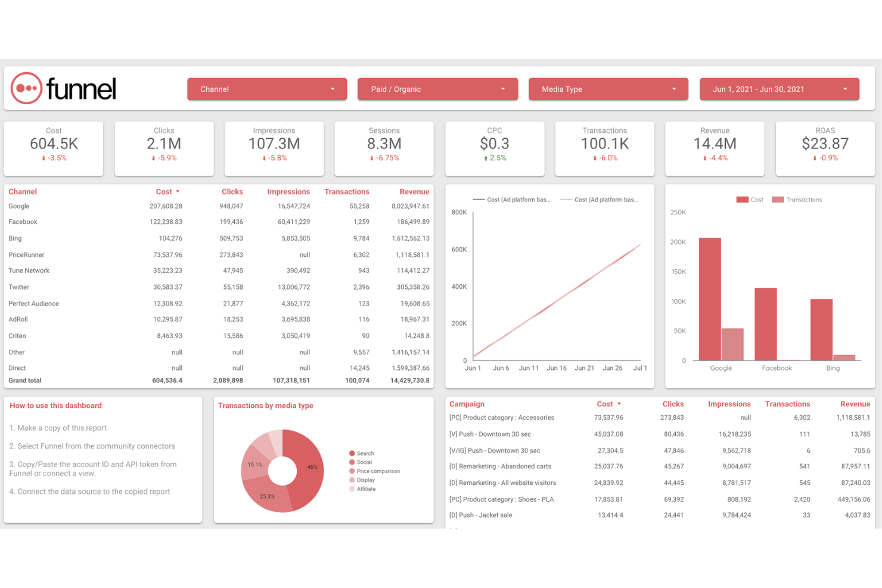Click the light pink Cost legend line in line chart
The image size is (882, 588).
pyautogui.click(x=566, y=200)
